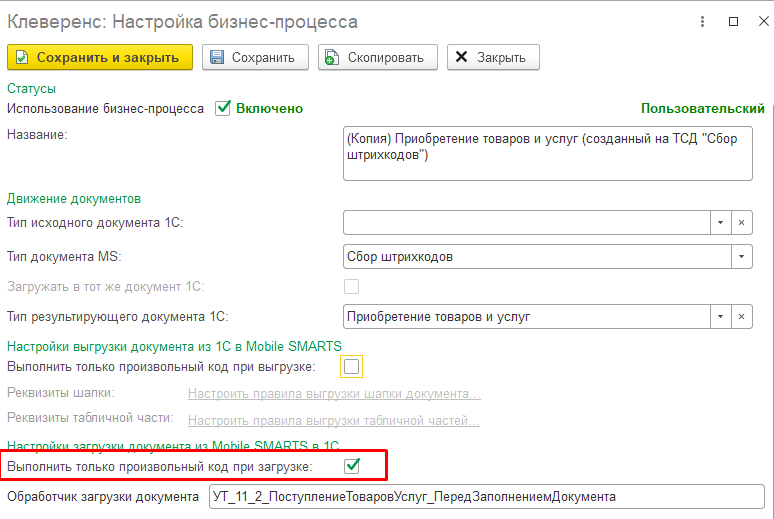Toggle Использование бизнес-процесса checkbox
The height and width of the screenshot is (519, 774).
pos(223,108)
